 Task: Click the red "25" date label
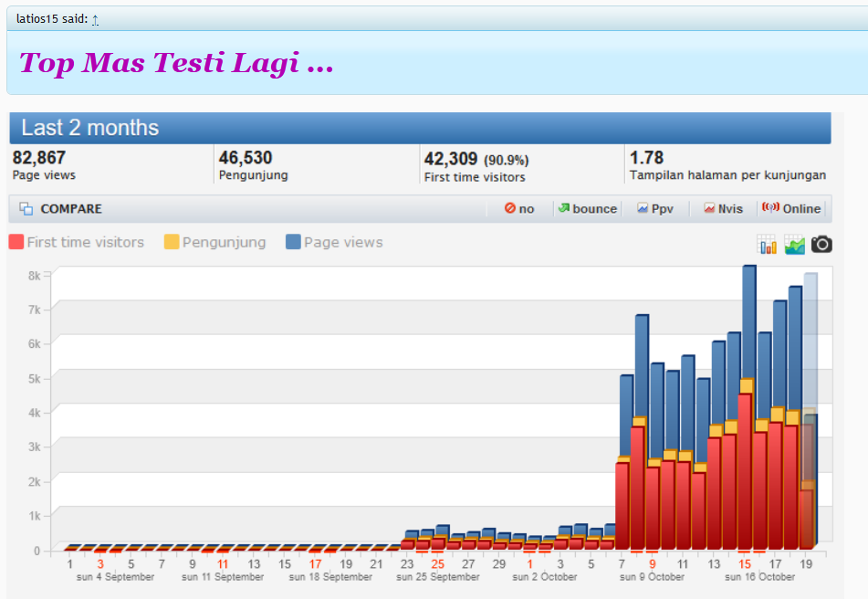[438, 564]
